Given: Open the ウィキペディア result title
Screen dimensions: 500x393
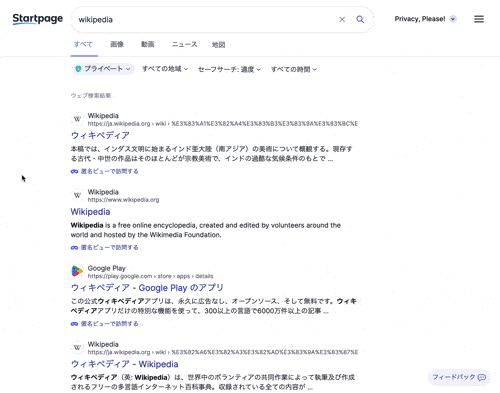Looking at the screenshot, I should (100, 135).
